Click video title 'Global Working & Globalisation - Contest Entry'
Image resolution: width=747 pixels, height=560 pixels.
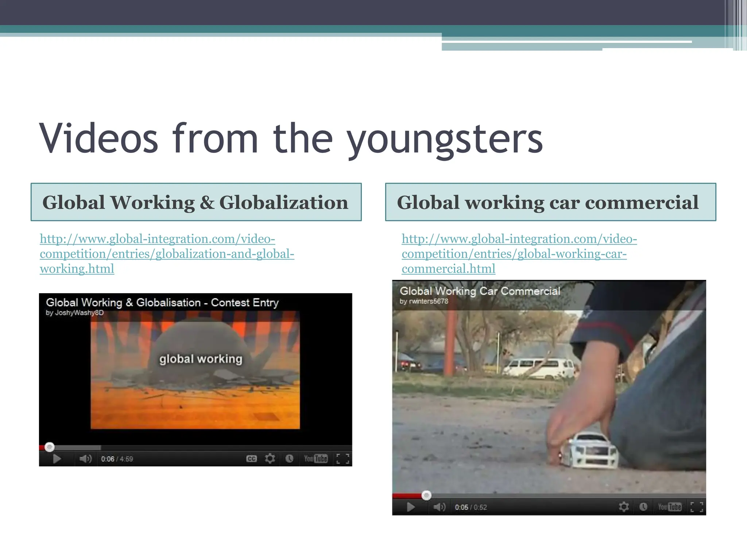click(162, 302)
